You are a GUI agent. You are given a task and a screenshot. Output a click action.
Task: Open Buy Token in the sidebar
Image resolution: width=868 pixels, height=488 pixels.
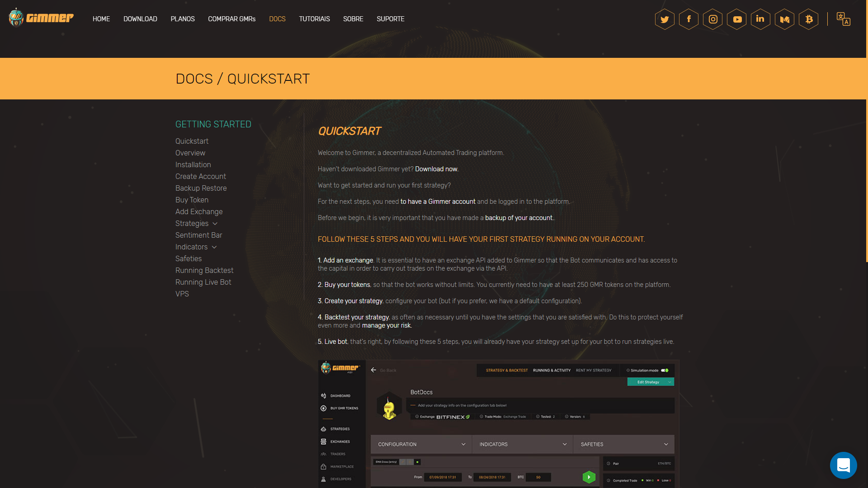point(192,200)
